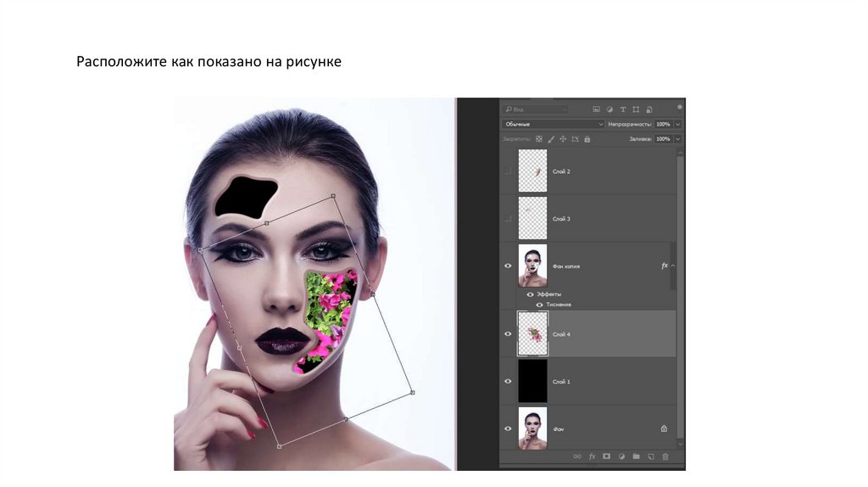Click the Слой 3 layer thumbnail
The width and height of the screenshot is (868, 487).
click(532, 218)
